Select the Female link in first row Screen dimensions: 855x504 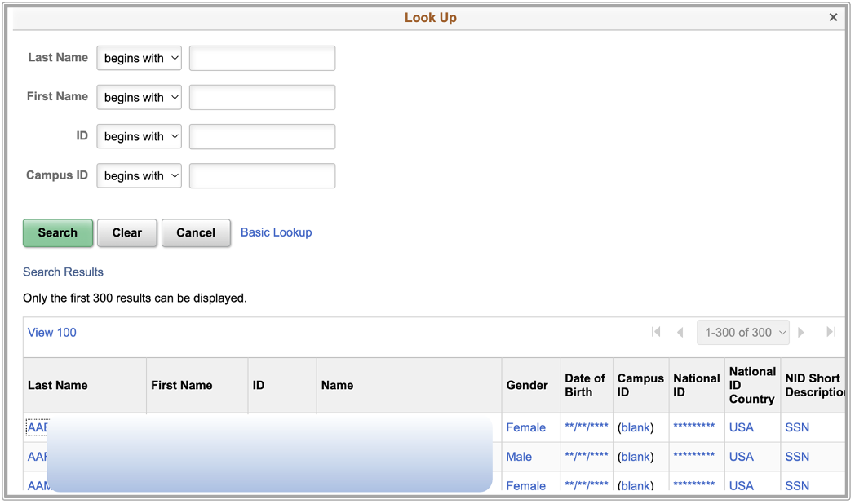pyautogui.click(x=525, y=427)
